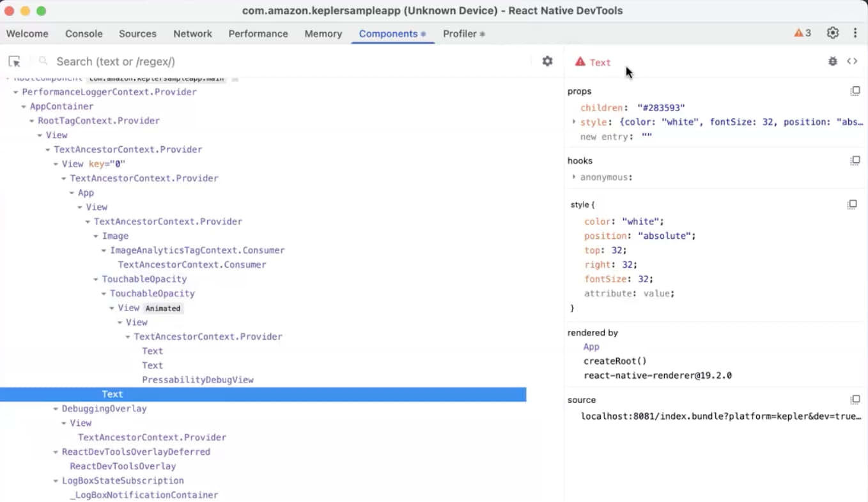The image size is (868, 502).
Task: Select _LogBoxNotificationContainer tree row
Action: pos(144,495)
